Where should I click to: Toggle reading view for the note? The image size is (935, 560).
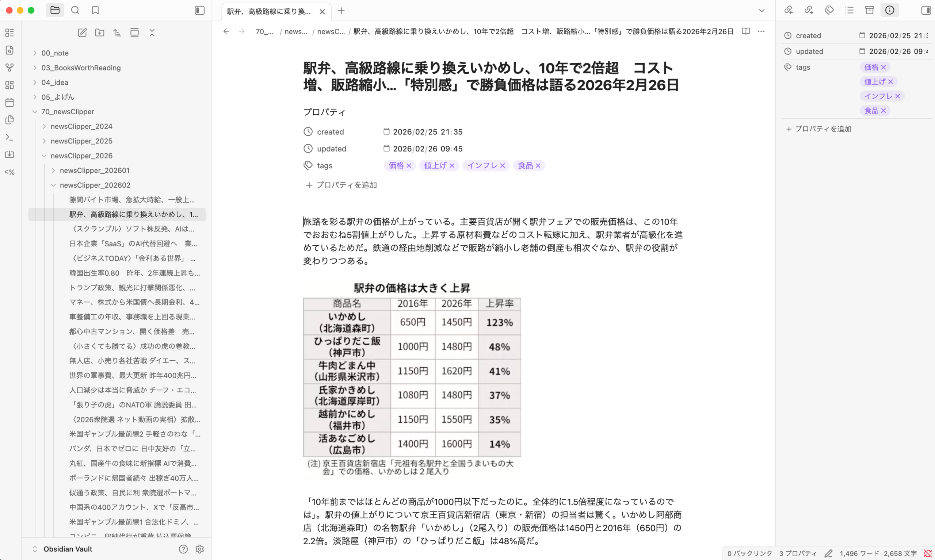pyautogui.click(x=746, y=31)
